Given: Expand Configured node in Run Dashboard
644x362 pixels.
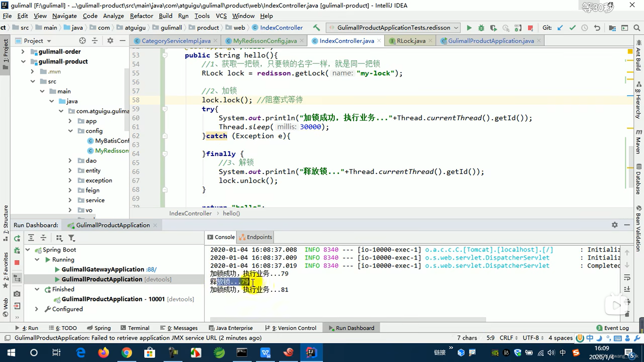Looking at the screenshot, I should coord(37,309).
